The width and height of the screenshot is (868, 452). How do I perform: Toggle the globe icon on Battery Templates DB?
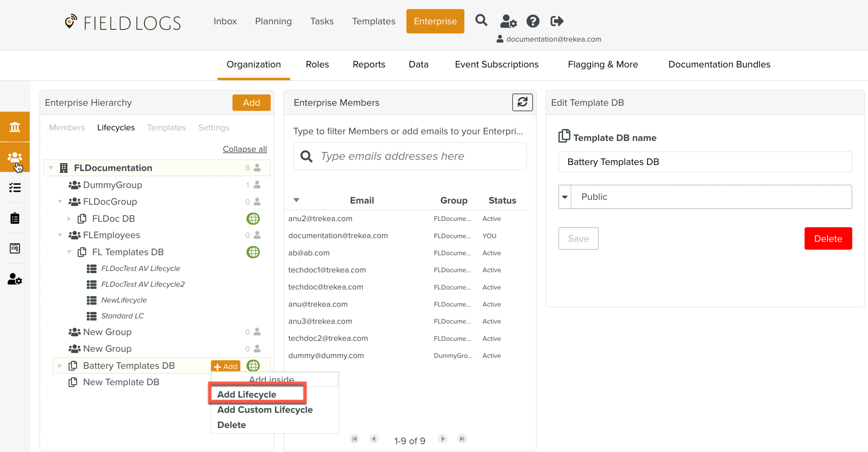253,365
